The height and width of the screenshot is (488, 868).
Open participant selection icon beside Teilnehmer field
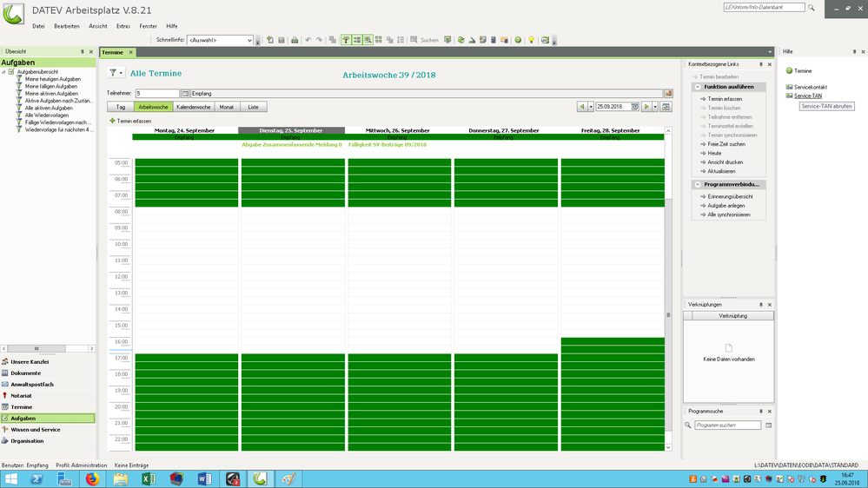click(x=185, y=94)
